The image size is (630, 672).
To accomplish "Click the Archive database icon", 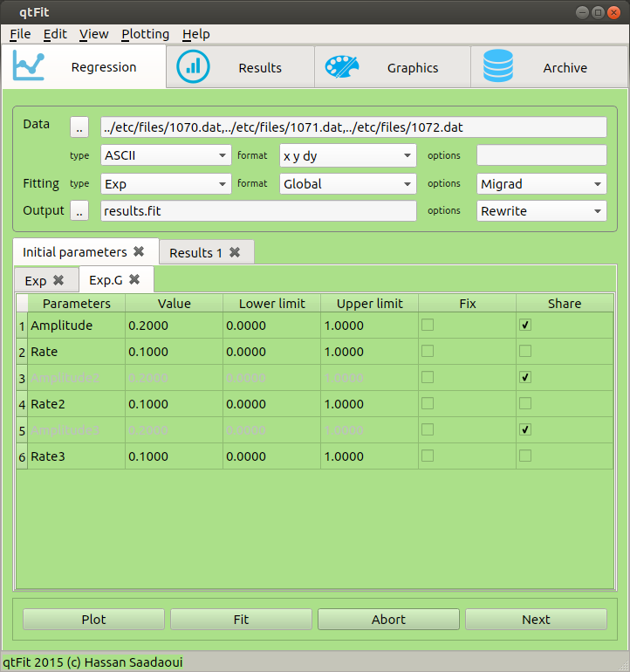I will tap(498, 65).
